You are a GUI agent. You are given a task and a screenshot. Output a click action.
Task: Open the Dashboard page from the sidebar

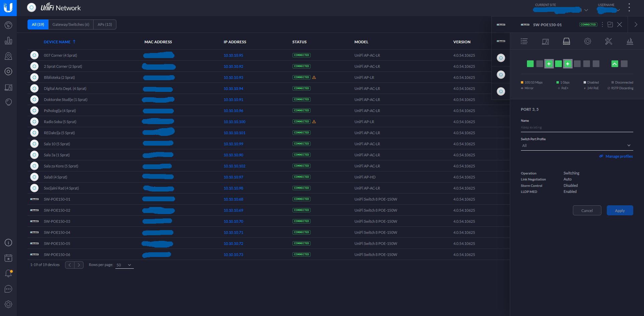[8, 25]
